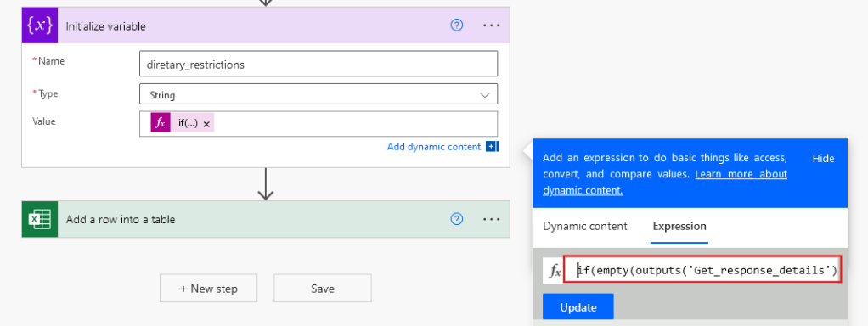Viewport: 868px width, 326px height.
Task: Add a New step
Action: pos(209,289)
